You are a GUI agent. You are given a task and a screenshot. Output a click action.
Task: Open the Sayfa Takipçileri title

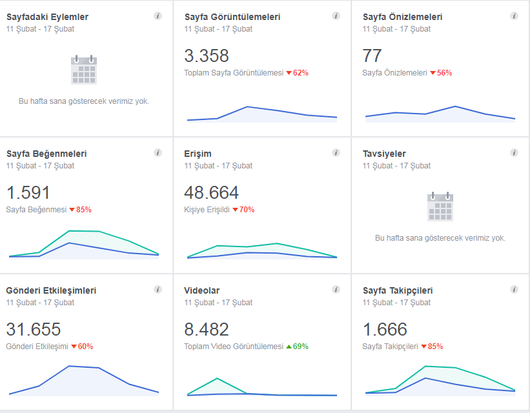[x=398, y=290]
